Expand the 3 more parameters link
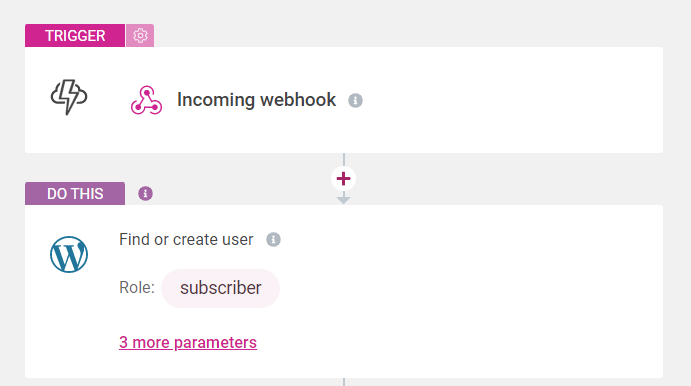The image size is (691, 386). coord(188,342)
